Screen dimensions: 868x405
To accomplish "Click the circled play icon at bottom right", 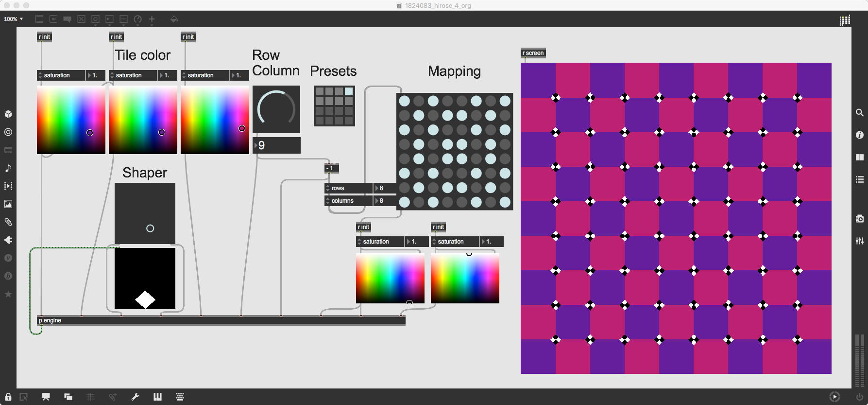I will click(834, 397).
